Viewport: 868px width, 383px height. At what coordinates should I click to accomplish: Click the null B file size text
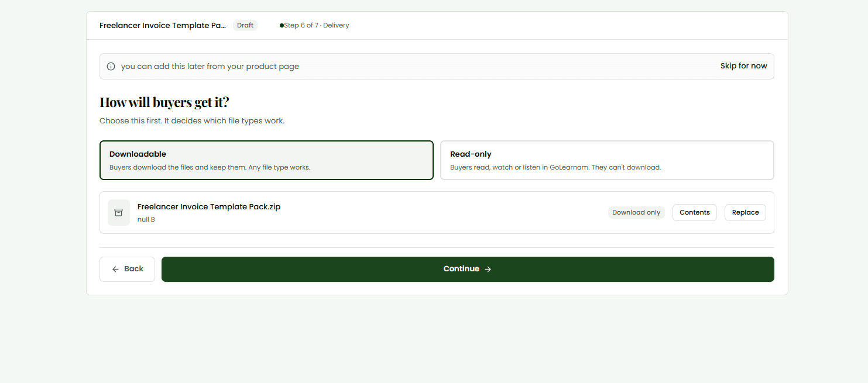[x=146, y=220]
